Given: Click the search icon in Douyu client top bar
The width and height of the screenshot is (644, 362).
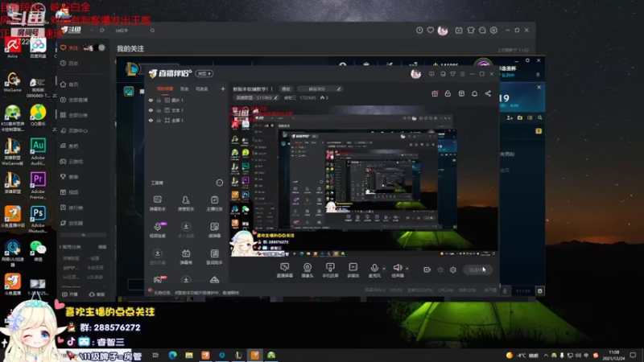Looking at the screenshot, I should click(152, 31).
